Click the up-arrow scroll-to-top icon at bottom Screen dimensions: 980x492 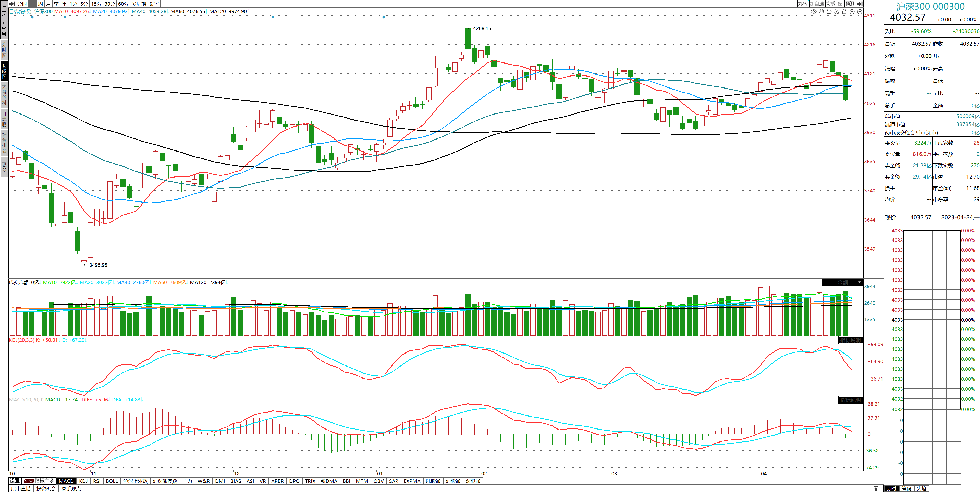point(876,489)
